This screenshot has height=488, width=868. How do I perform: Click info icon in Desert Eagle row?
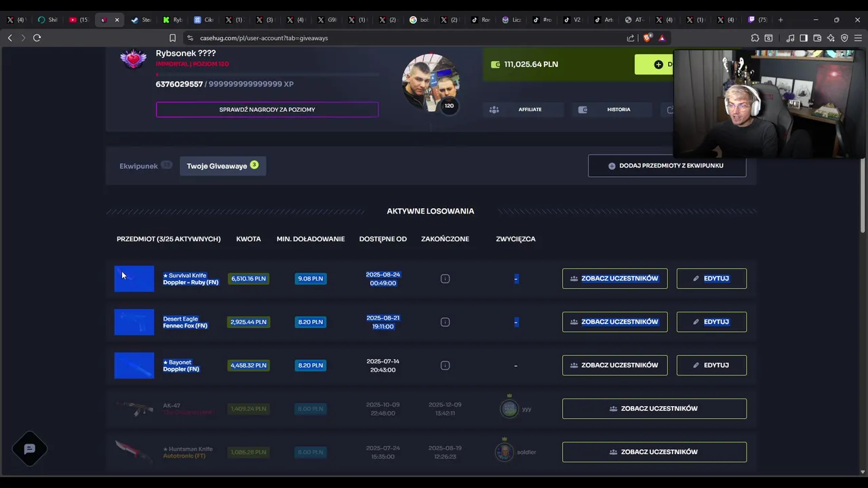tap(445, 322)
